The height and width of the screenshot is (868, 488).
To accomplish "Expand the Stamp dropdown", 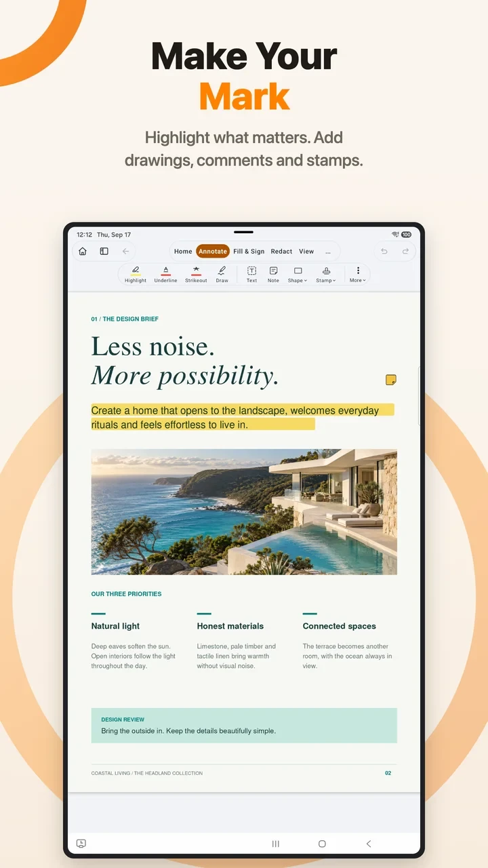I will coord(326,274).
